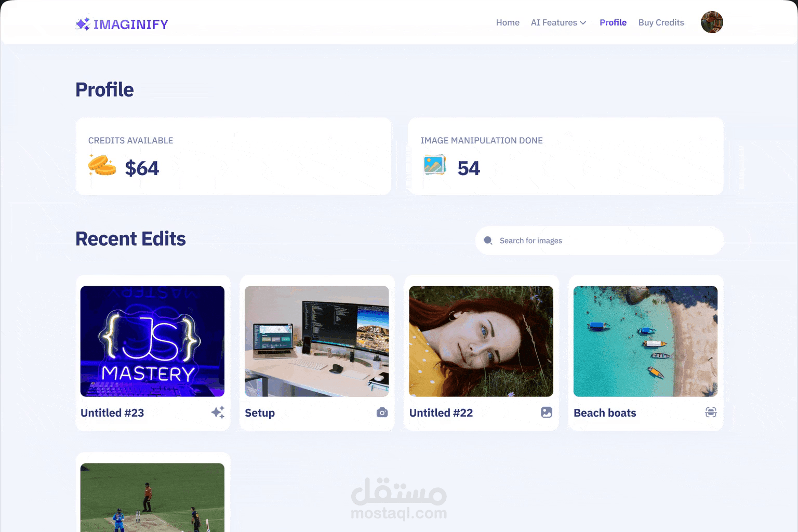Click the IMAGE MANIPULATION DONE label
The width and height of the screenshot is (798, 532).
[482, 140]
